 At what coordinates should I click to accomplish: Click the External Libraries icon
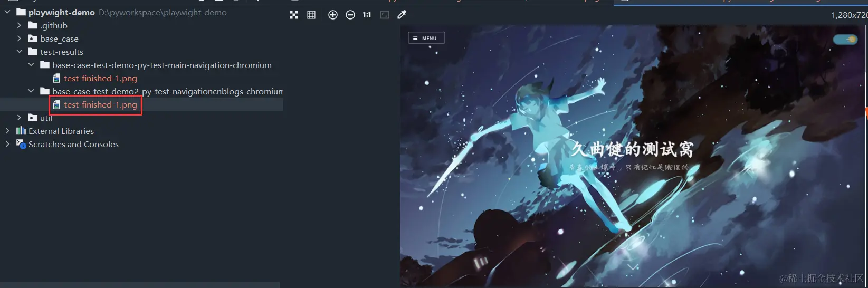[x=21, y=130]
